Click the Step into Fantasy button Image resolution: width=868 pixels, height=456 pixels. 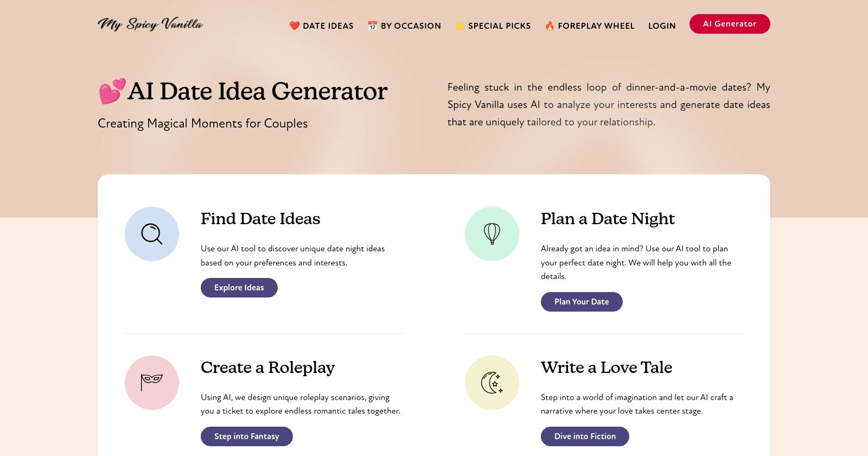click(x=247, y=436)
